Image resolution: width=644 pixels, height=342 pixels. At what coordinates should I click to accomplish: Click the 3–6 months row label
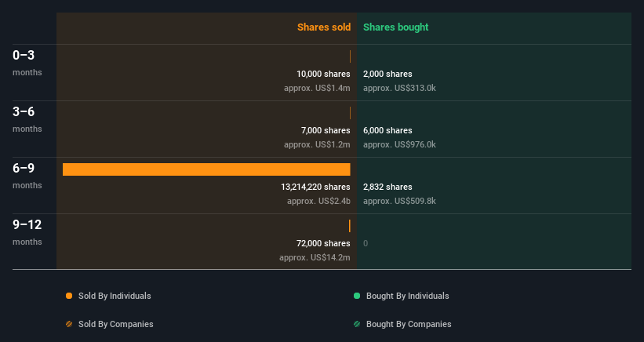[x=27, y=119]
